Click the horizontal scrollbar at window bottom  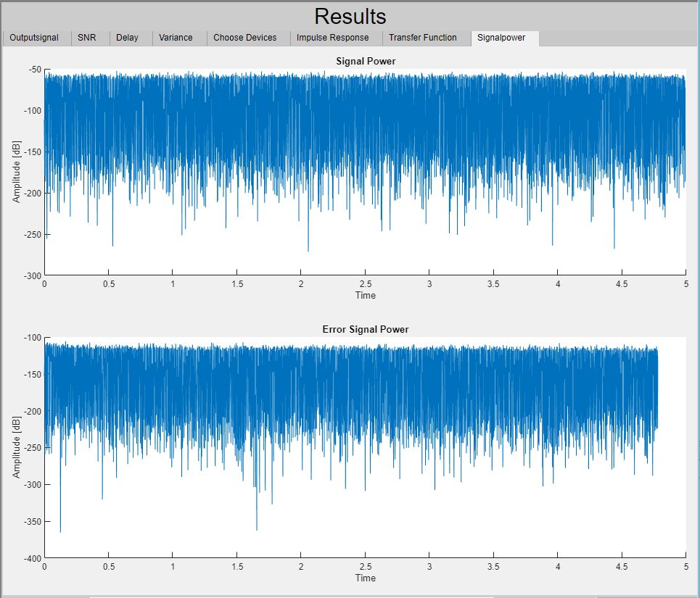pos(290,596)
